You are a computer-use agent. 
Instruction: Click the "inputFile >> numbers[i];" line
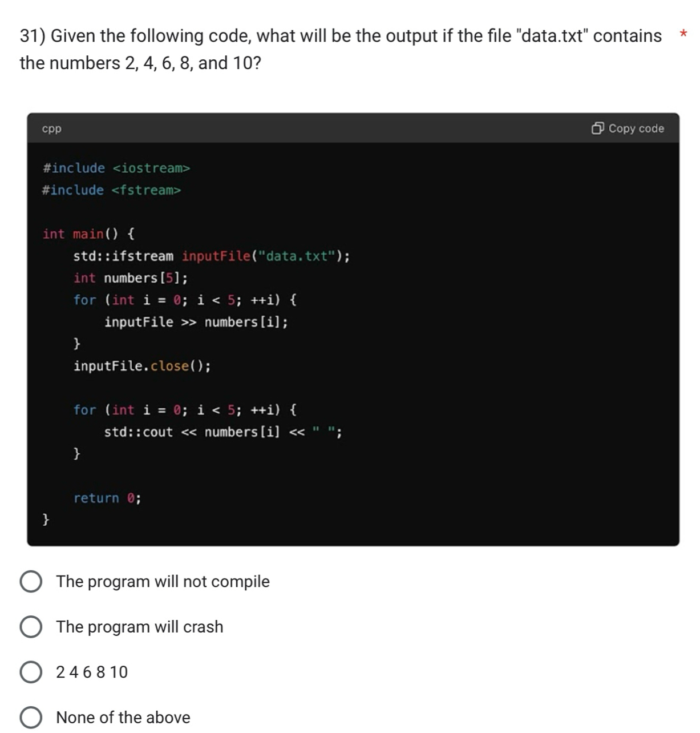click(x=196, y=322)
